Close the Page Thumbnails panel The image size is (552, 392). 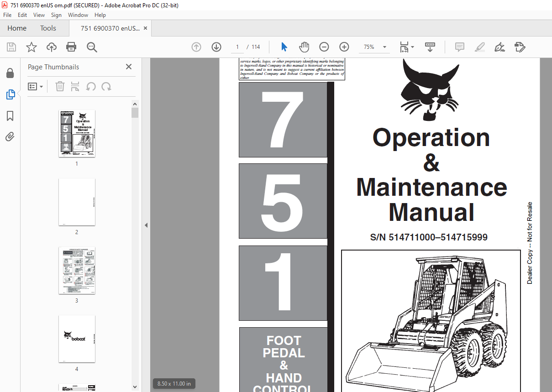pos(129,67)
